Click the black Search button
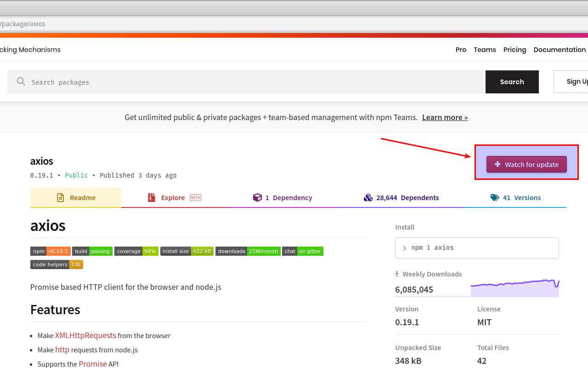 pyautogui.click(x=512, y=82)
